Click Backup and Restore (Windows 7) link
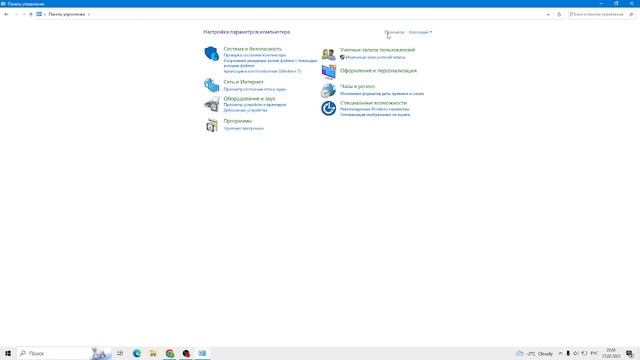 point(262,71)
